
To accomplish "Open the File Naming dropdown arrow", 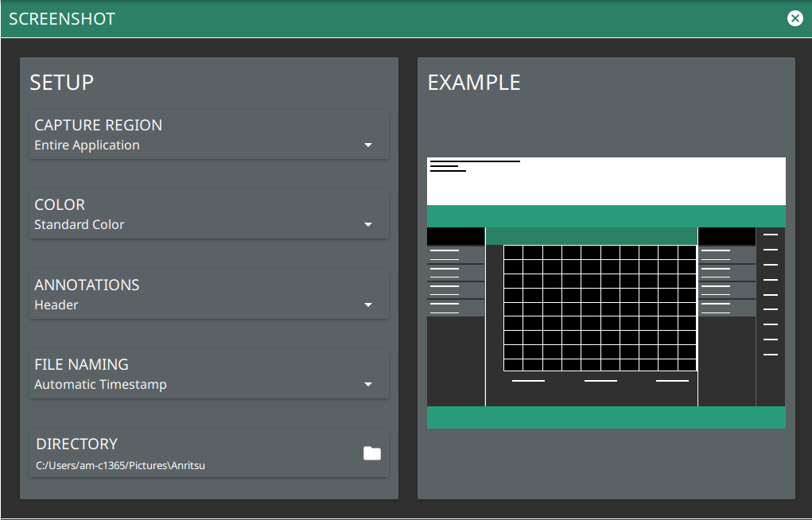I will tap(367, 385).
